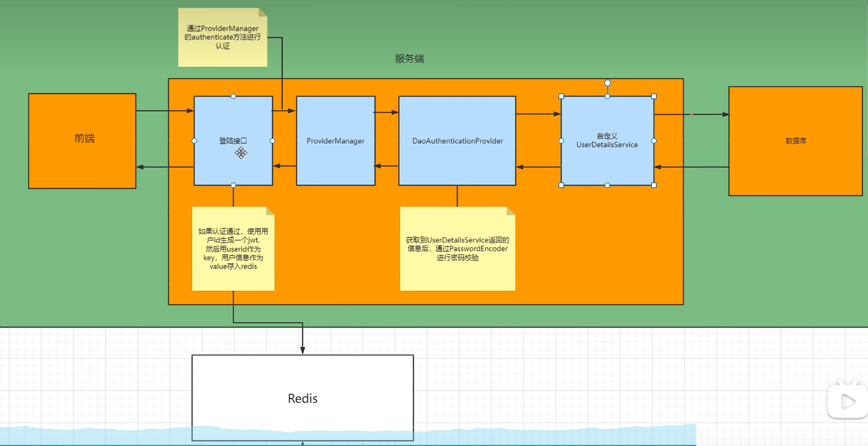Image resolution: width=868 pixels, height=446 pixels.
Task: Click rotation handle above UserDetailsService box
Action: pyautogui.click(x=607, y=83)
